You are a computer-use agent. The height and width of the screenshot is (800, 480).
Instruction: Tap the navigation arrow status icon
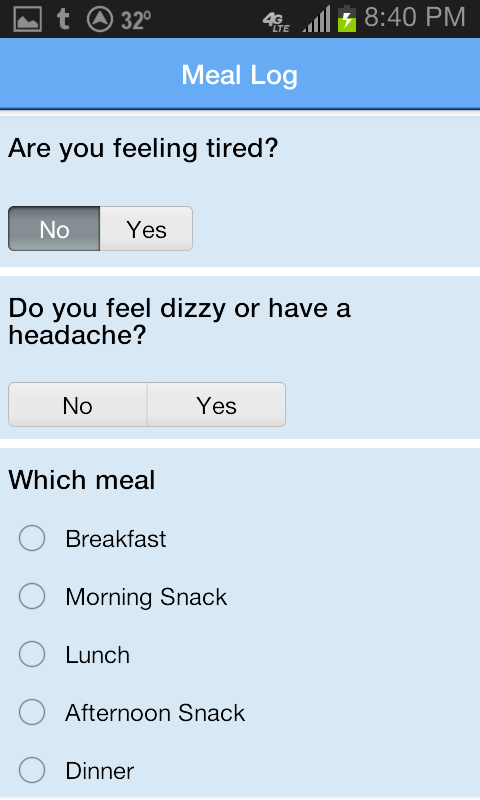99,19
